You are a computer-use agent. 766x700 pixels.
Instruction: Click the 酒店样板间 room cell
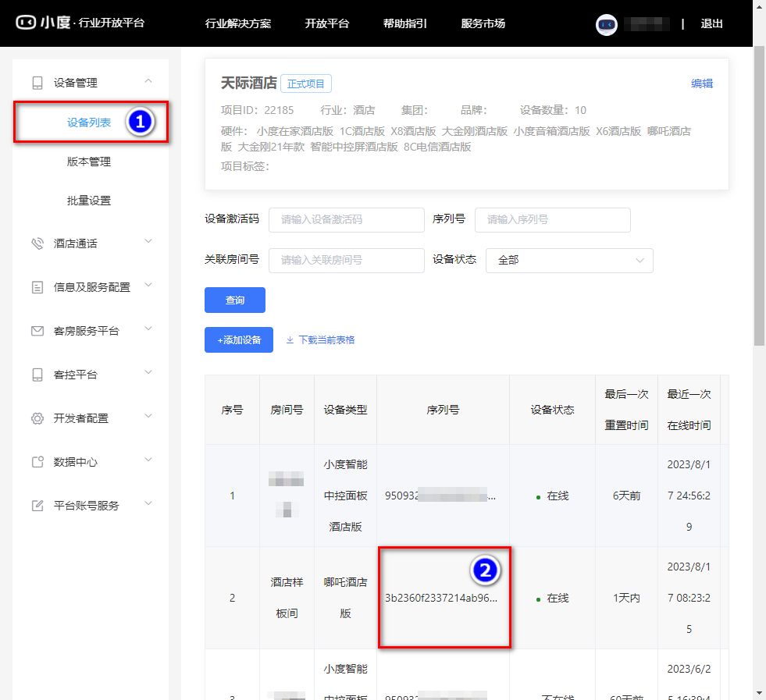click(287, 598)
